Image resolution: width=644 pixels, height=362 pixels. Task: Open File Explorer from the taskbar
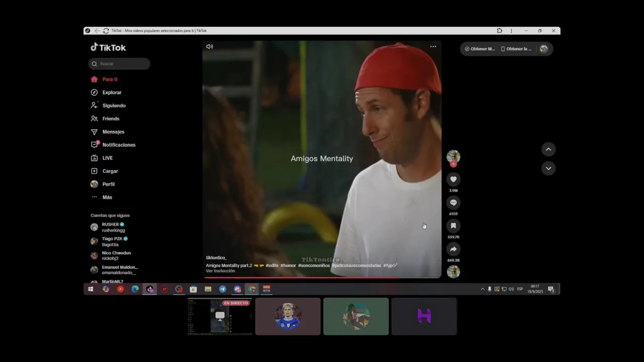coord(208,289)
